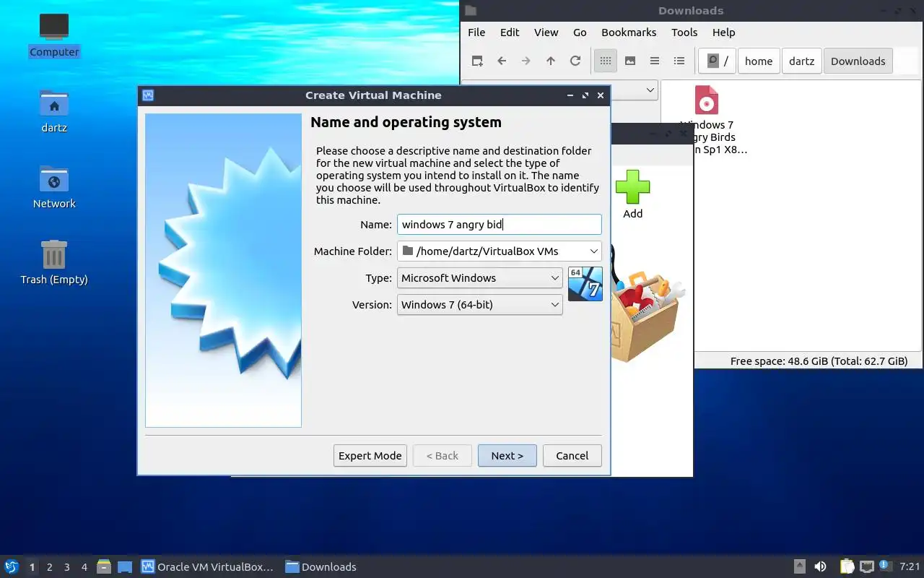This screenshot has width=924, height=578.
Task: Open the Version dropdown showing Windows 7 (64-bit)
Action: [x=480, y=304]
